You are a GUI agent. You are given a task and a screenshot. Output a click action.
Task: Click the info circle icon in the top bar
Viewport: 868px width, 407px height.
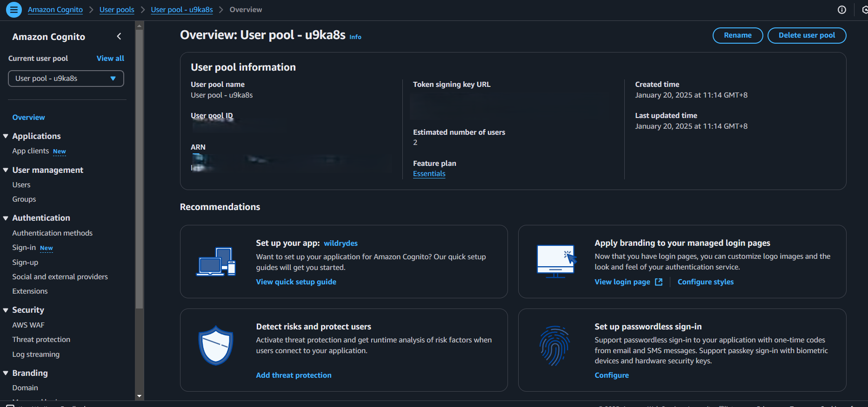842,10
